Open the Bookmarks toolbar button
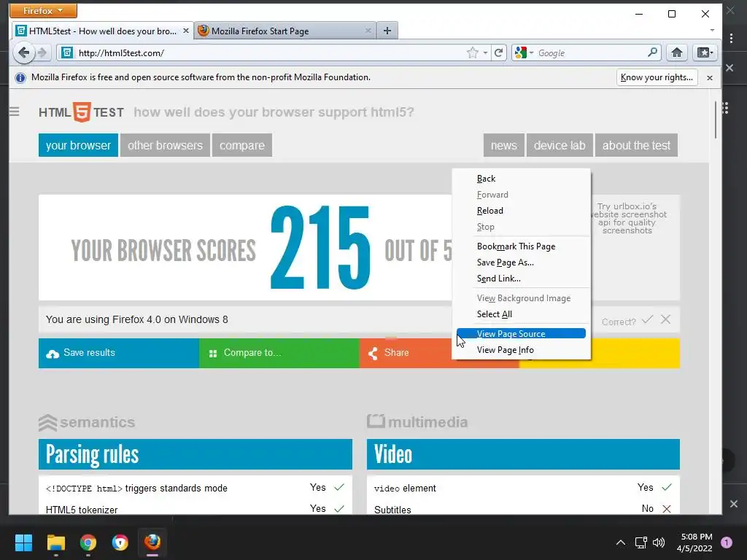 705,52
